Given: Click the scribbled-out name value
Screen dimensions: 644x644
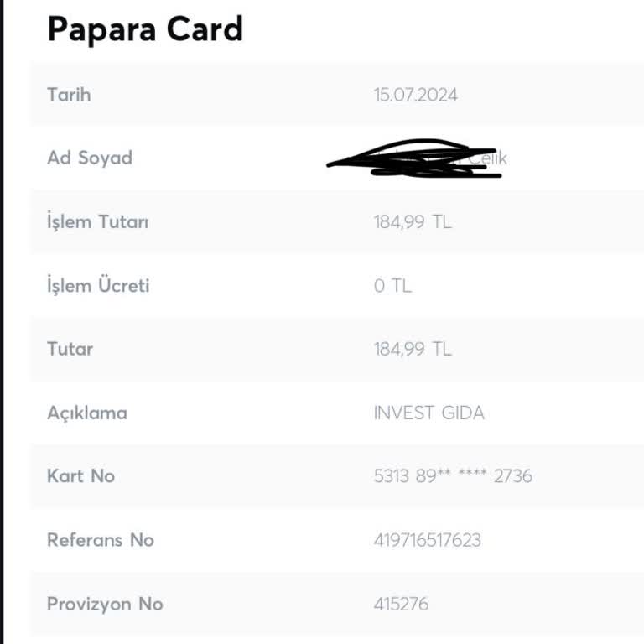Looking at the screenshot, I should tap(417, 158).
